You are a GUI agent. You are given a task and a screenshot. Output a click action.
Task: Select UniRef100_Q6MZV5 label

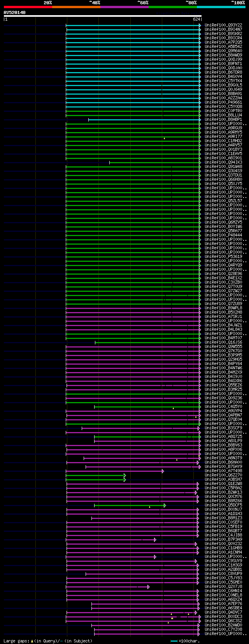pyautogui.click(x=223, y=222)
